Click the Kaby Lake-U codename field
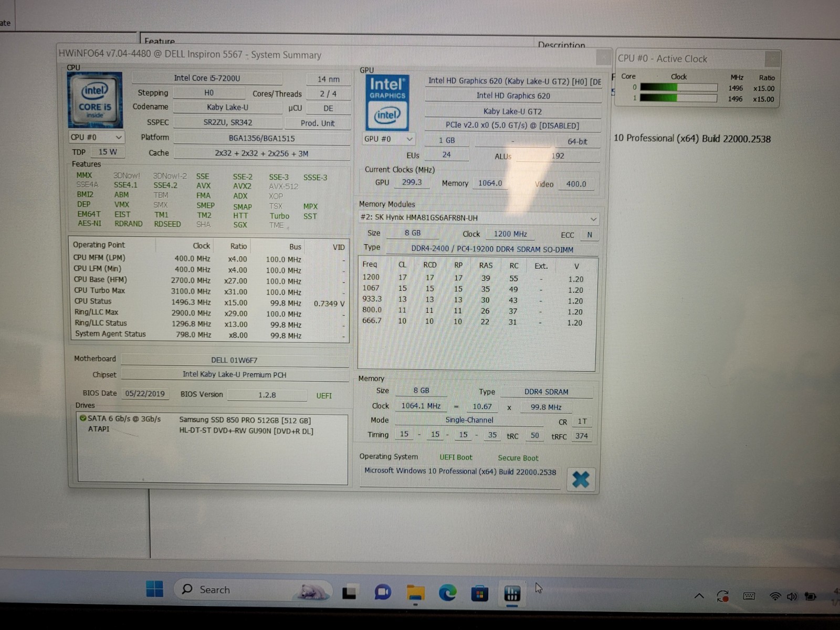 [x=227, y=108]
